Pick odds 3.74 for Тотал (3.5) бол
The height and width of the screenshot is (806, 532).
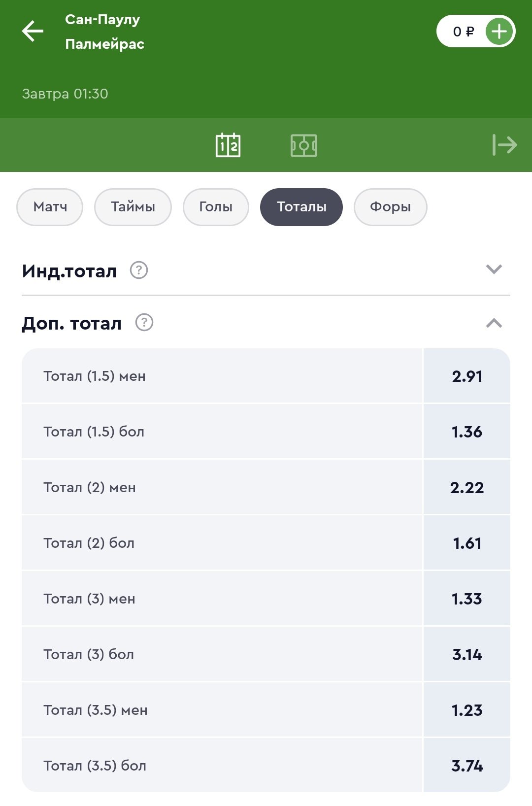pos(466,766)
